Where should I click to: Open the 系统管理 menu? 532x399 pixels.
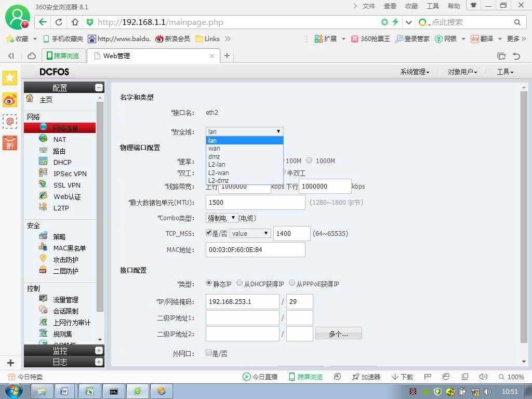click(415, 72)
